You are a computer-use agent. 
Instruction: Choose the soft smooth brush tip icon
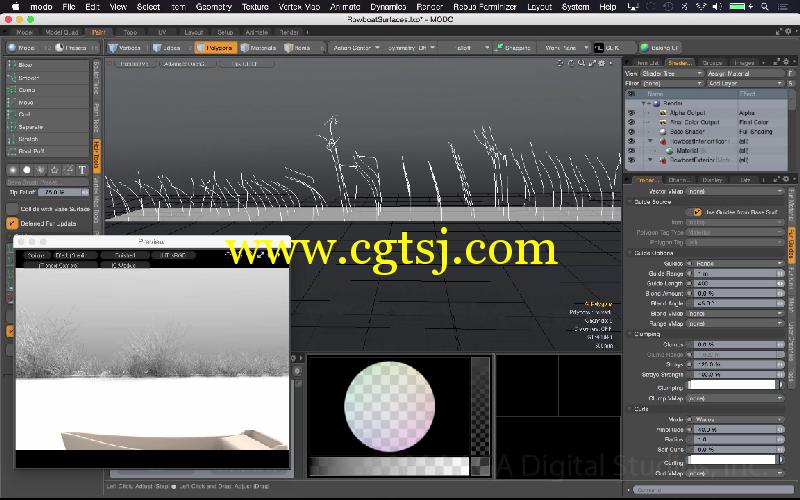click(13, 170)
